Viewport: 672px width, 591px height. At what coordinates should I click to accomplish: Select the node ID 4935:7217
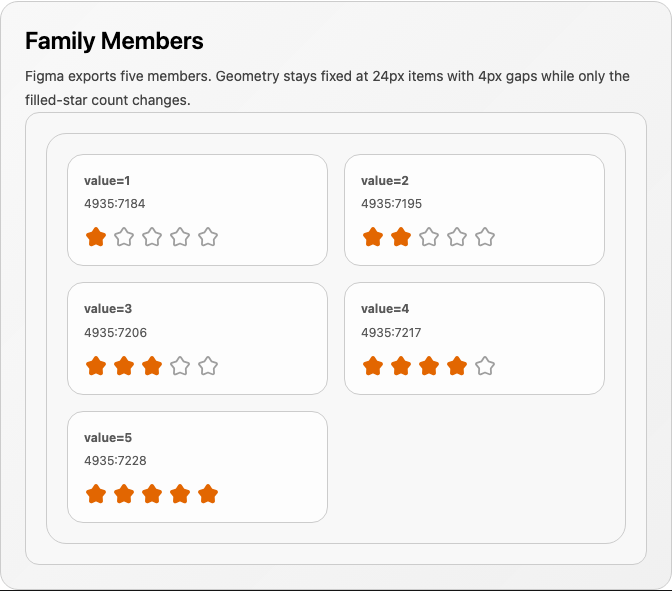pyautogui.click(x=391, y=333)
